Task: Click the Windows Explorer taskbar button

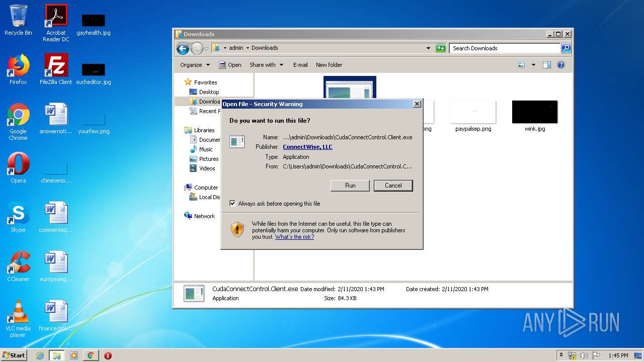Action: 57,355
